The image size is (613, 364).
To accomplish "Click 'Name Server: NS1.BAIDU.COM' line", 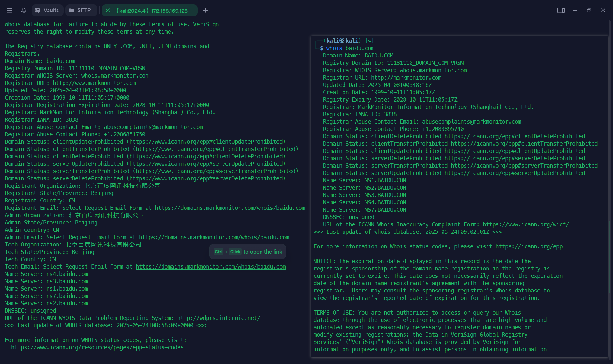I will click(365, 180).
